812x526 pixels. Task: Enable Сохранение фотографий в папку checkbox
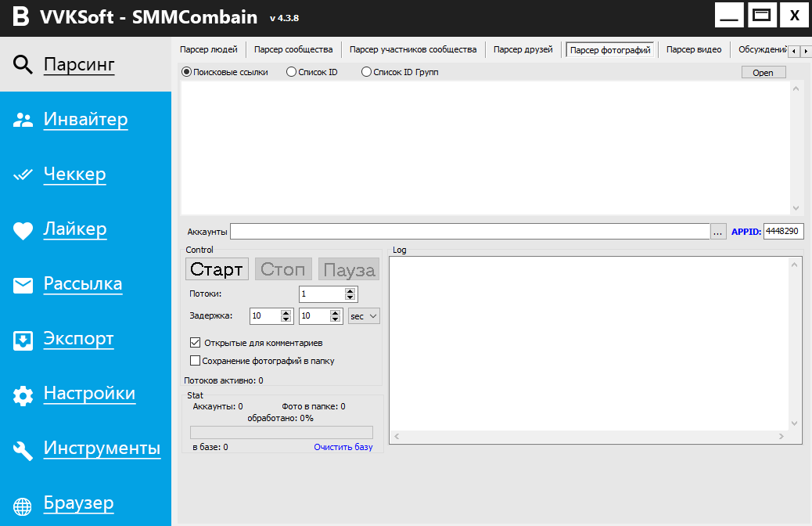pyautogui.click(x=196, y=361)
